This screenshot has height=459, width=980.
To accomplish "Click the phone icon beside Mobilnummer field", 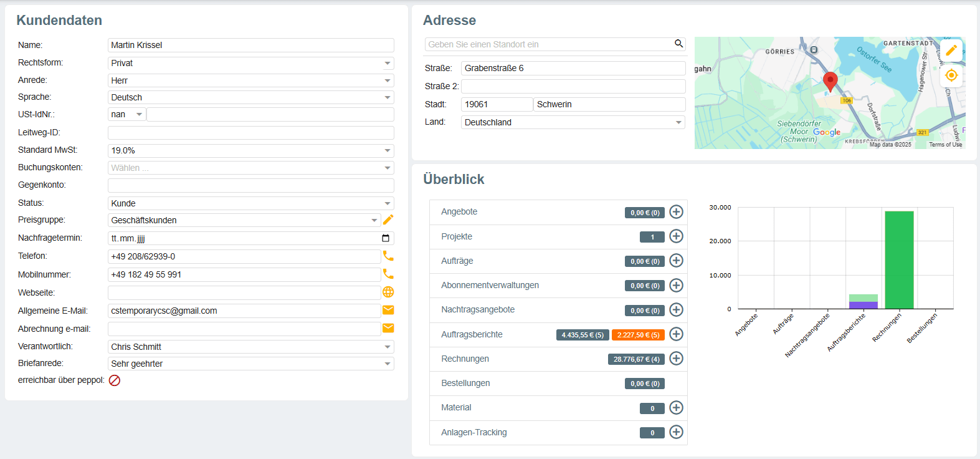I will tap(388, 274).
